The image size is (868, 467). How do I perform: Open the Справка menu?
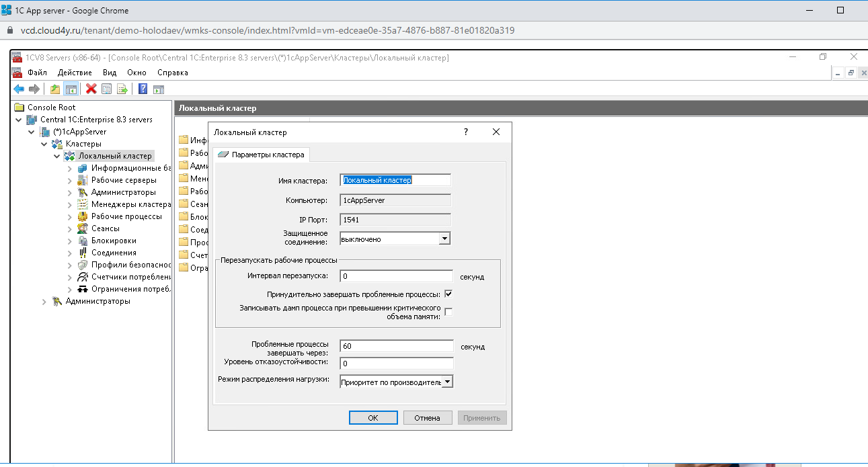click(173, 73)
